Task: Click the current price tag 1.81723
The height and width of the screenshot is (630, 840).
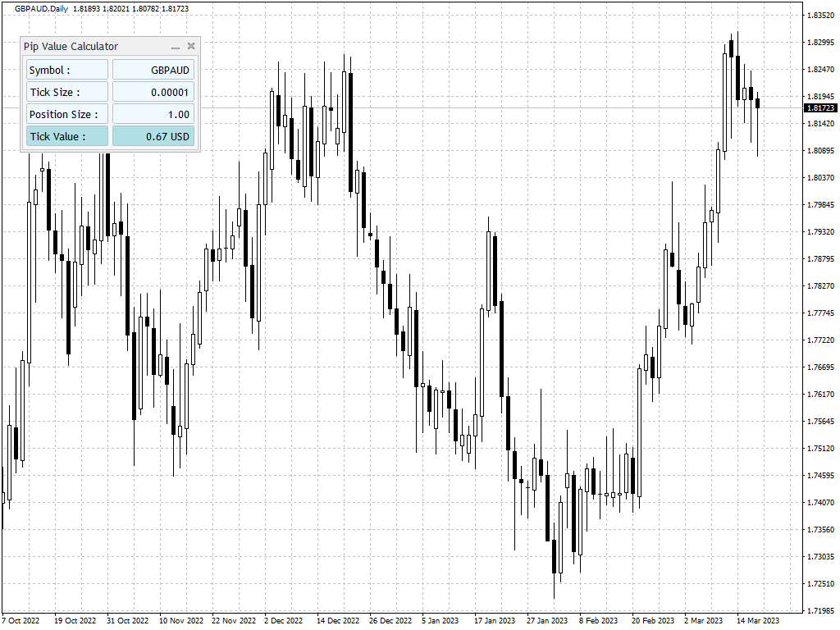Action: pyautogui.click(x=819, y=108)
